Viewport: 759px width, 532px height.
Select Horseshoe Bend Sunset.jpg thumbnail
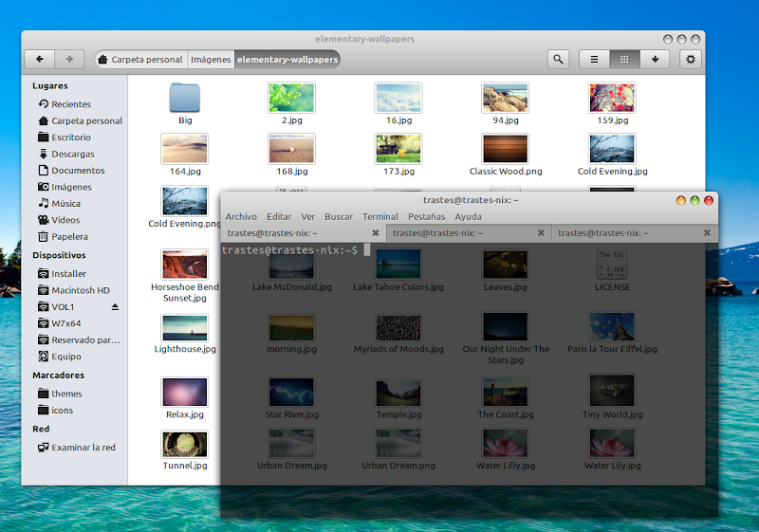184,265
